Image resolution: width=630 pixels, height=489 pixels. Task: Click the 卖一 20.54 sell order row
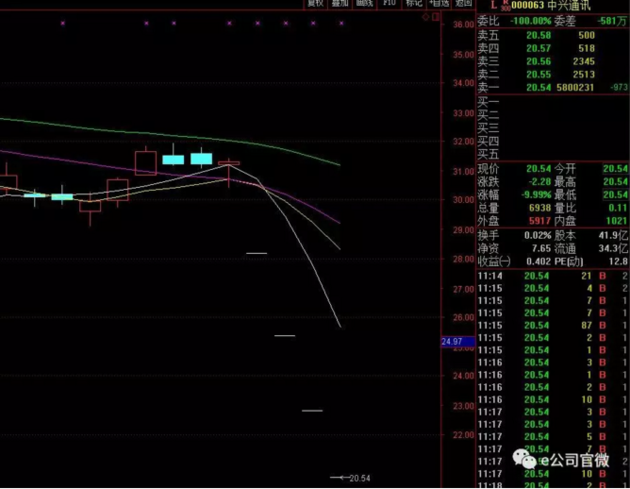tap(552, 87)
